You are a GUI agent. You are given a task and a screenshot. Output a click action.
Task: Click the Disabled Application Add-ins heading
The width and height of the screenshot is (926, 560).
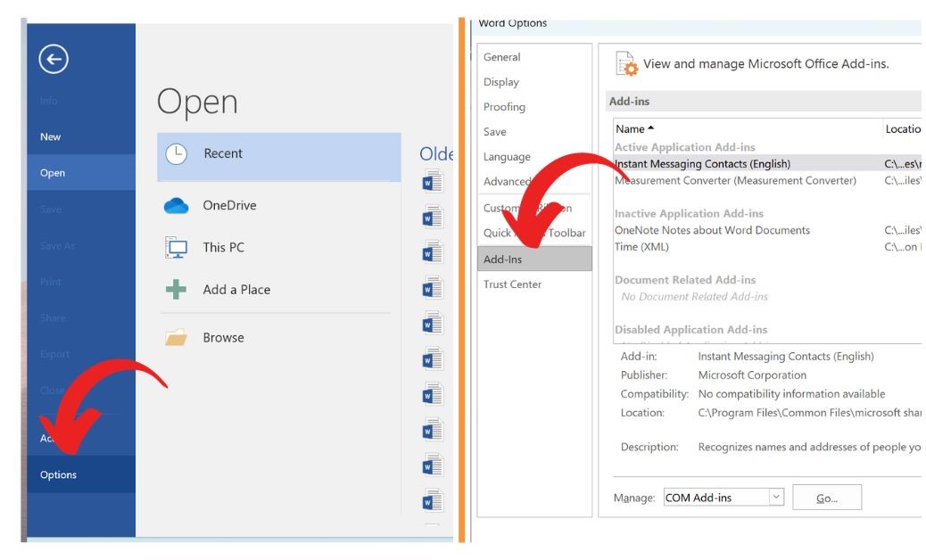tap(691, 330)
